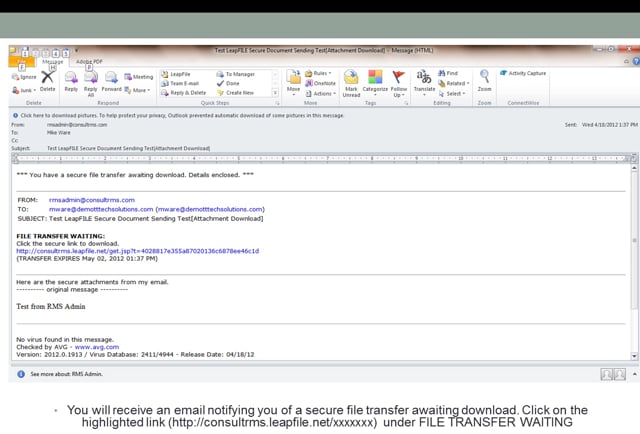
Task: Open the Translate dropdown
Action: point(424,83)
